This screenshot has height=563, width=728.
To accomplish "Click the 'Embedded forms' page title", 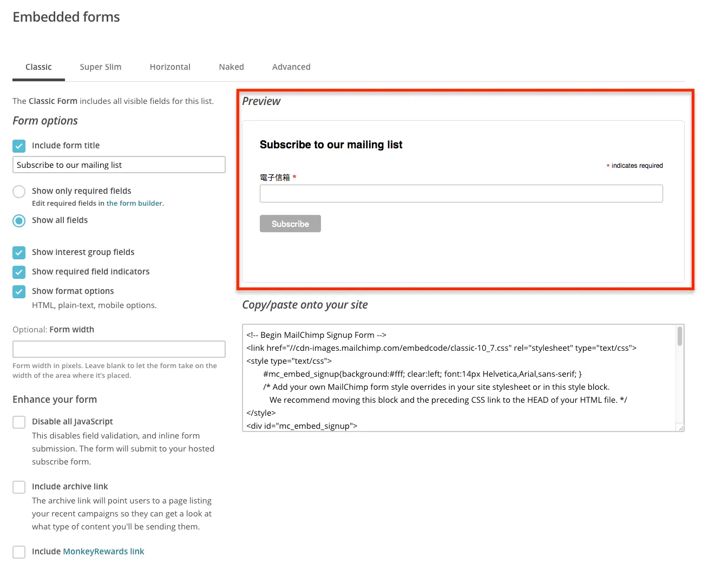I will click(66, 17).
